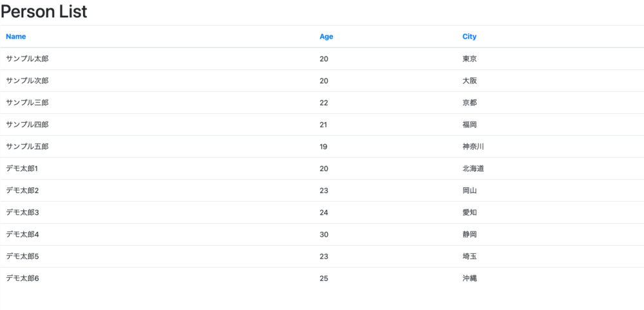Click the age 30 in デモ太郎4's row
644x310 pixels.
(324, 235)
